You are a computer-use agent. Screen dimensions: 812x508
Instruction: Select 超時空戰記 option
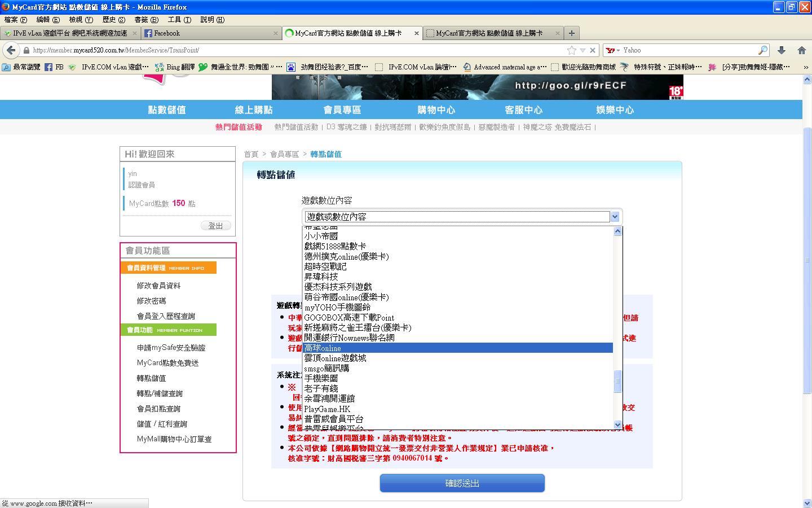tap(458, 266)
